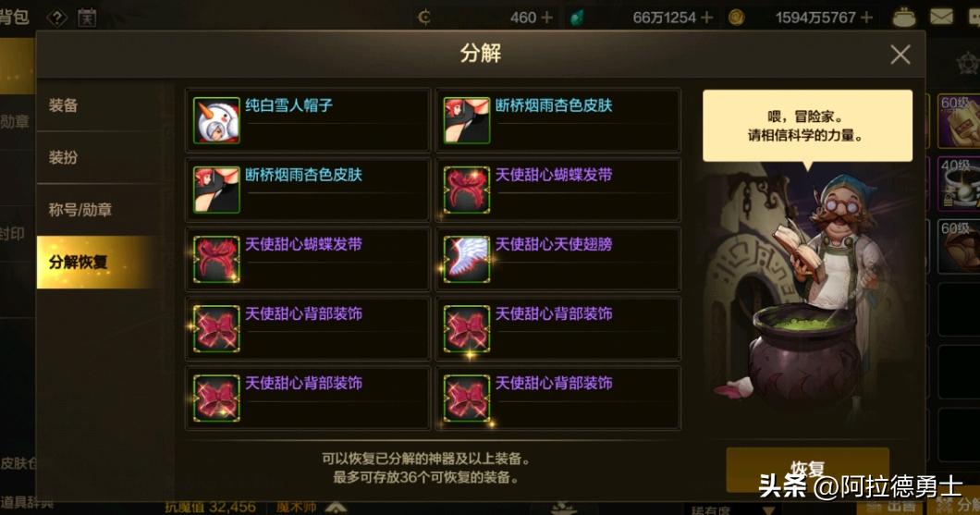The width and height of the screenshot is (980, 515).
Task: Add green gems with the plus beside 66万1254
Action: coord(707,18)
